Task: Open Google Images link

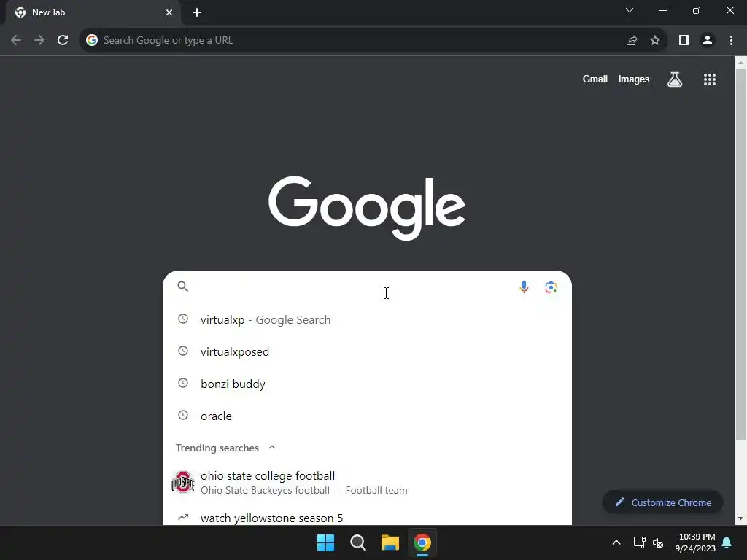Action: 634,79
